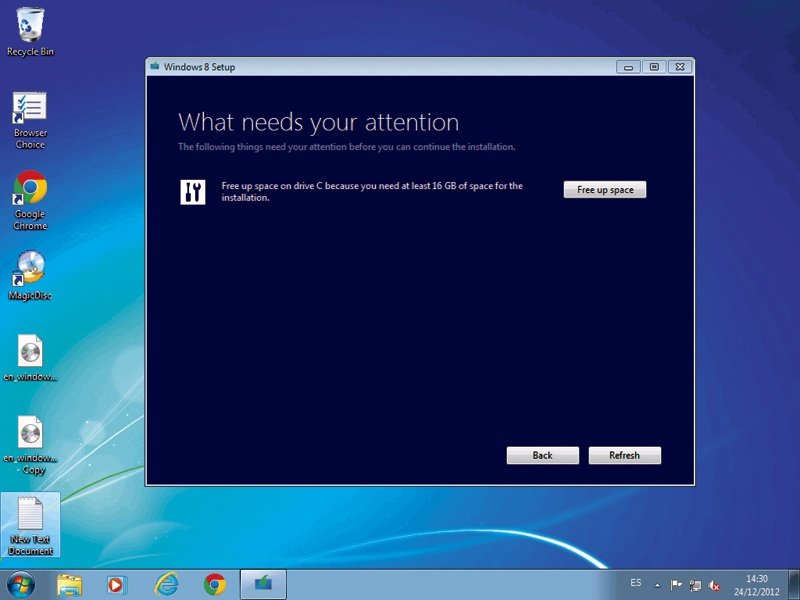Select the New Text Document file

click(x=30, y=525)
